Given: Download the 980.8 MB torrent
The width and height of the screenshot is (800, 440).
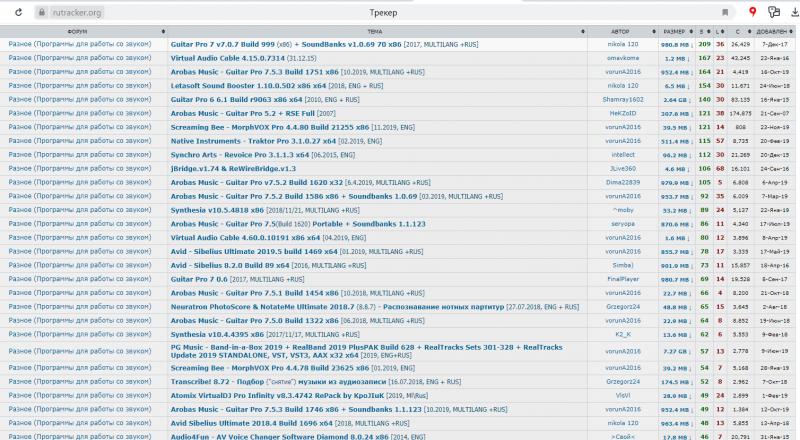Looking at the screenshot, I should click(677, 45).
